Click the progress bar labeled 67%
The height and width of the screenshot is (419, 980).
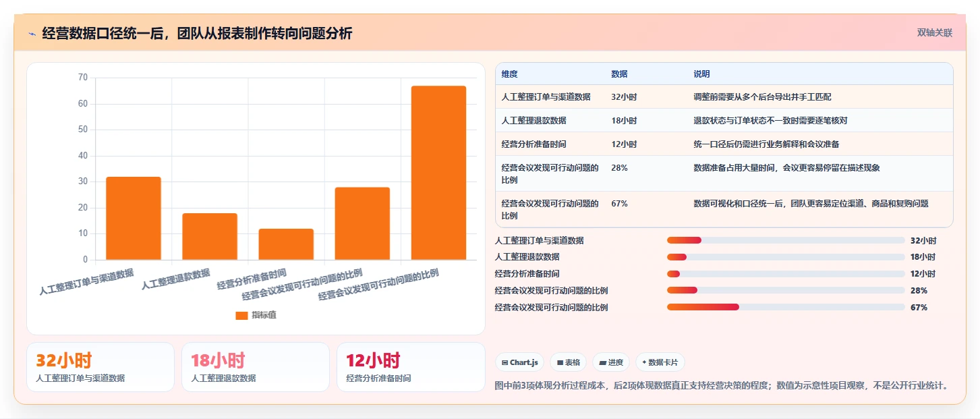pyautogui.click(x=786, y=307)
